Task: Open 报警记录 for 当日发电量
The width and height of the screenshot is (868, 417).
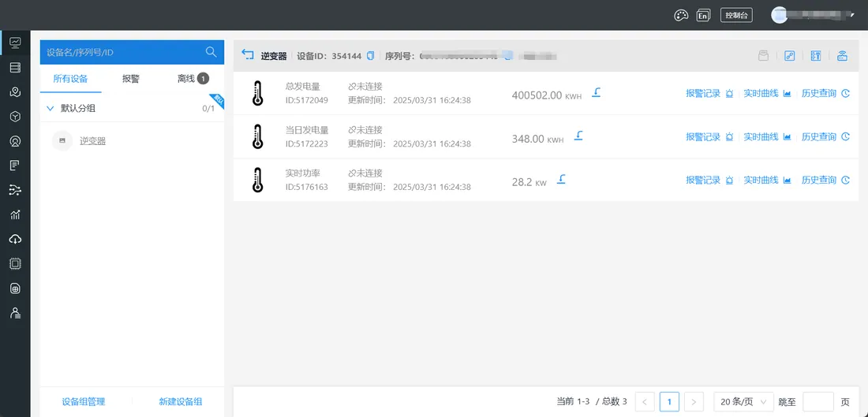Action: coord(709,136)
